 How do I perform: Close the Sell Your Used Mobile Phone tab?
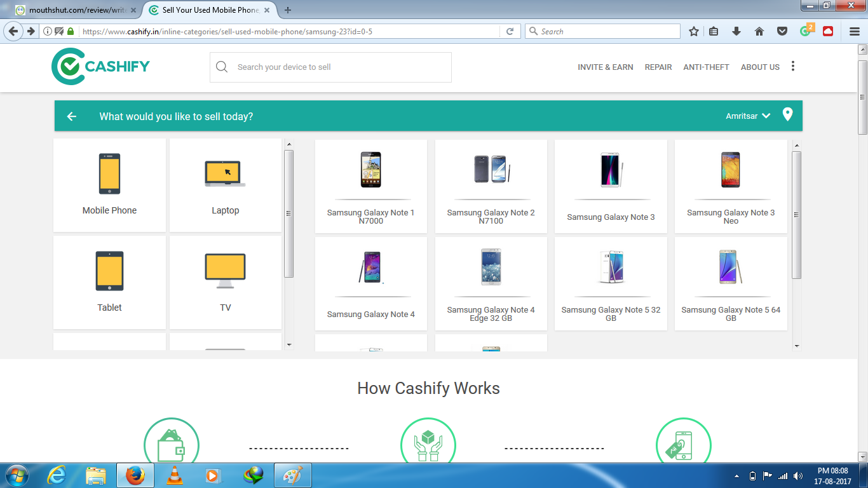(x=268, y=10)
